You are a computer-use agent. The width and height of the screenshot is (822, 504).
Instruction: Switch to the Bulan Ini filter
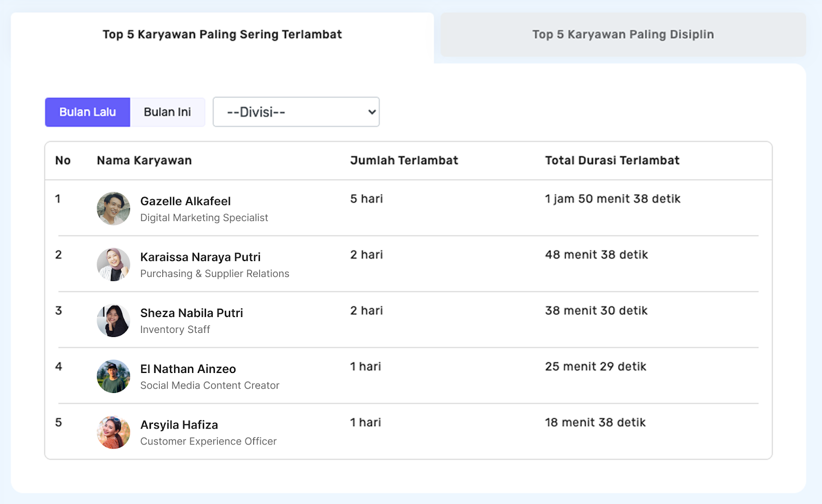coord(167,112)
